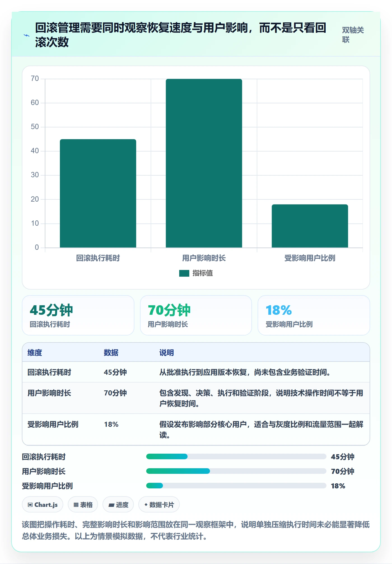The height and width of the screenshot is (564, 392).
Task: Click the 指标值 legend label
Action: [x=203, y=273]
